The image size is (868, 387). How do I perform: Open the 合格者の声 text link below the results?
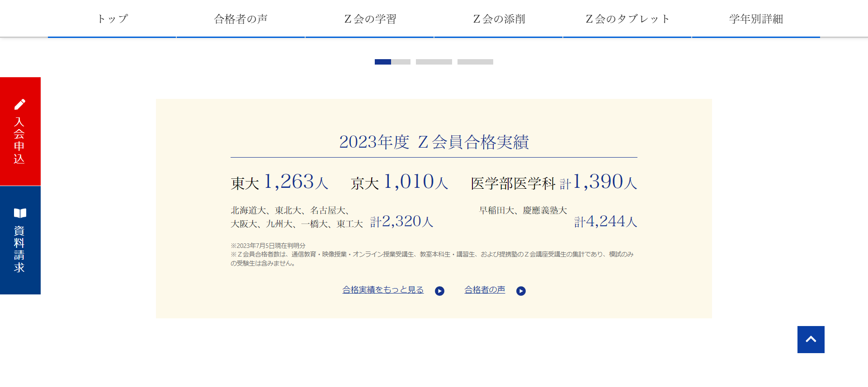click(x=485, y=290)
